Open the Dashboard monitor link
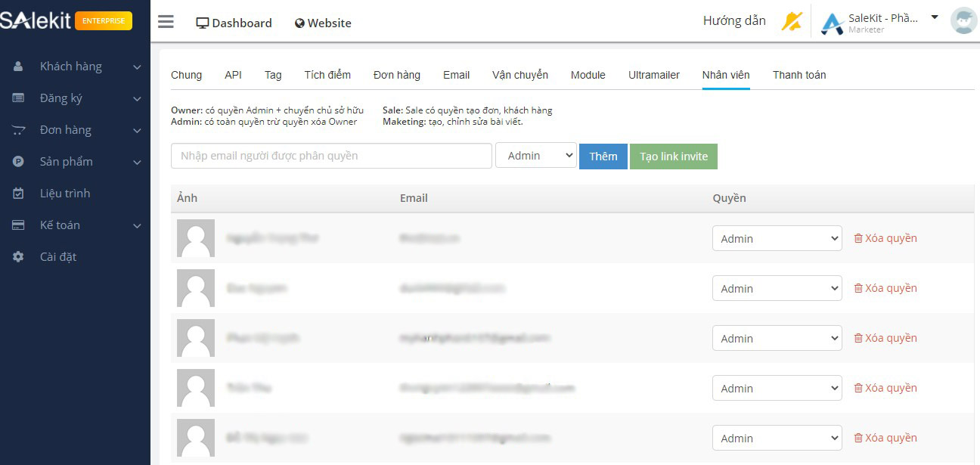Image resolution: width=980 pixels, height=465 pixels. pyautogui.click(x=234, y=23)
